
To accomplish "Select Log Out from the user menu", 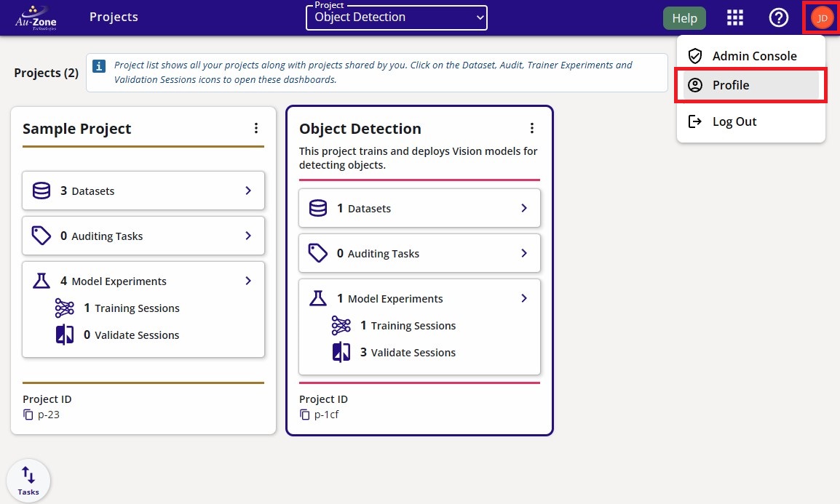I will pos(734,121).
